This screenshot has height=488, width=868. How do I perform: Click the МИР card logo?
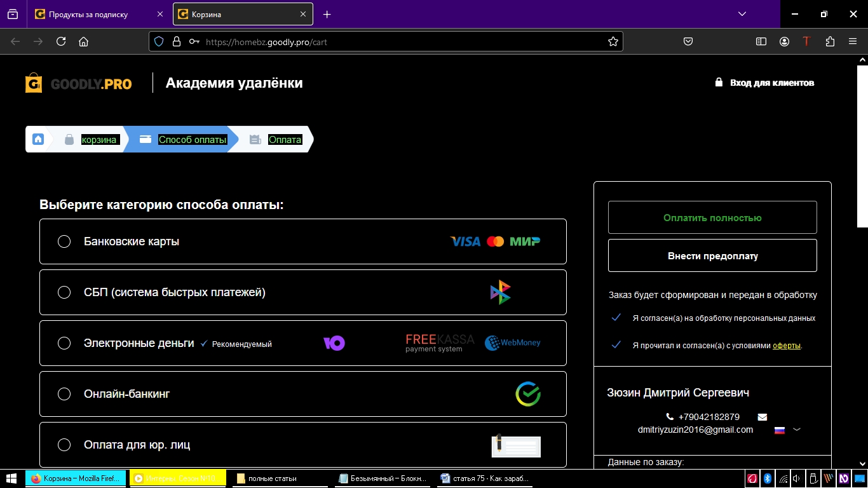point(525,241)
